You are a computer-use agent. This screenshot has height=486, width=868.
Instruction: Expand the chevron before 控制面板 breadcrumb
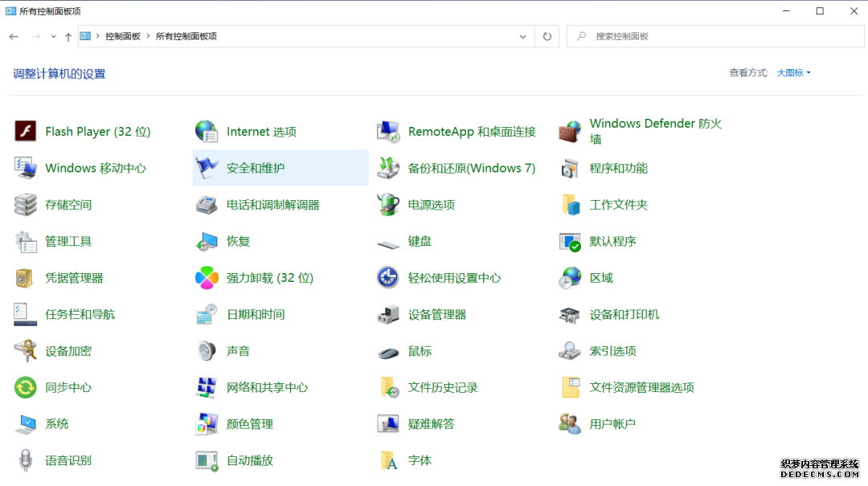tap(98, 36)
